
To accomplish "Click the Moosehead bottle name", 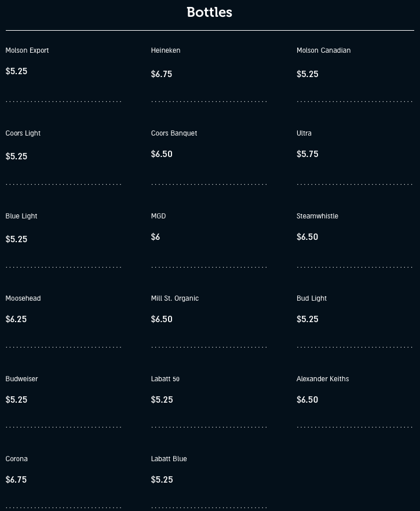I will point(23,298).
